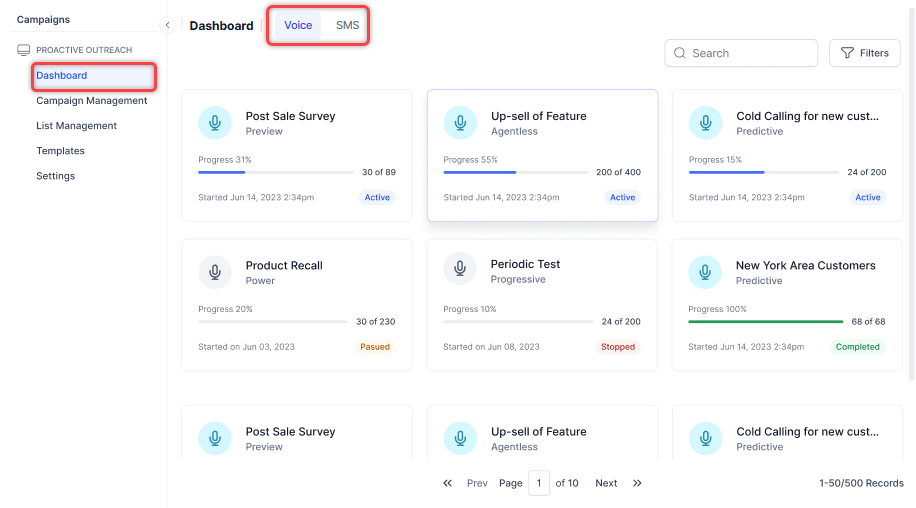Click the Up-sell of Feature progress bar

tap(515, 172)
